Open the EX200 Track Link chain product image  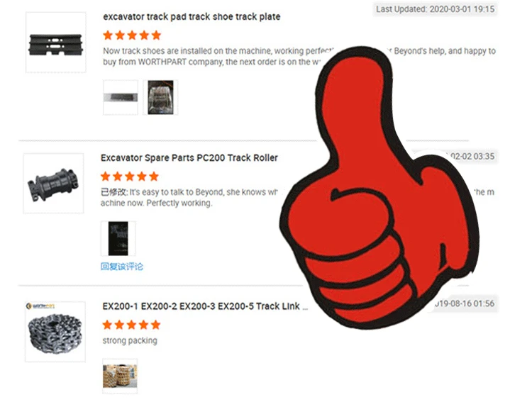[55, 332]
